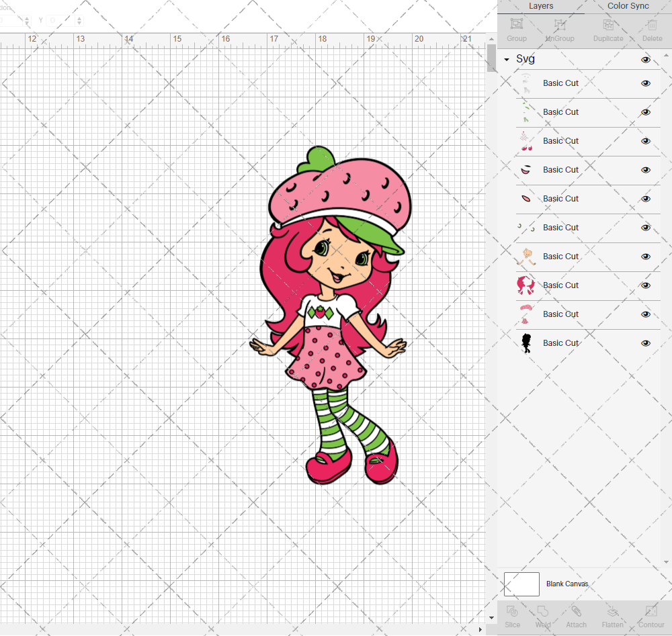Screen dimensions: 672x636
Task: Select the pink tongue layer thumbnail
Action: pyautogui.click(x=526, y=199)
